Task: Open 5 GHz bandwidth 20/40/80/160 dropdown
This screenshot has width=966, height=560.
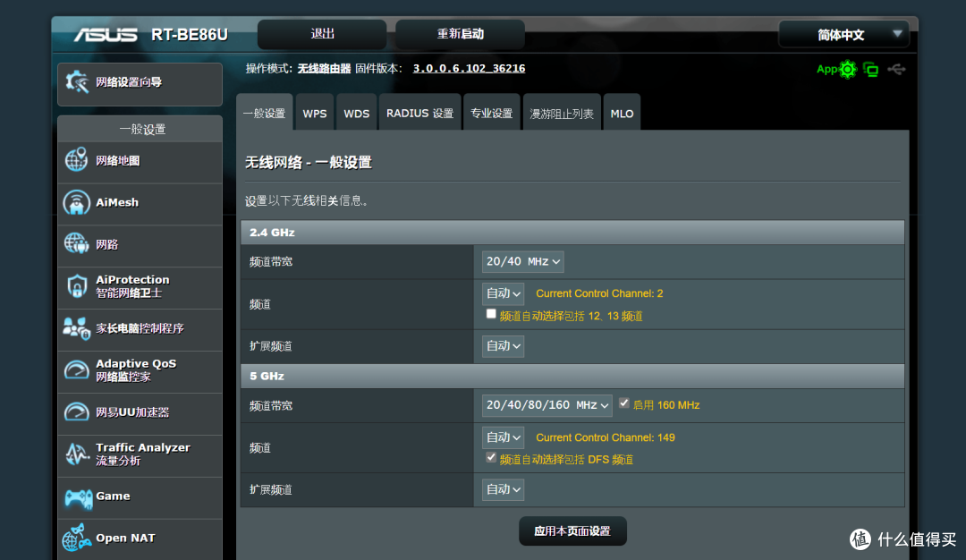Action: click(x=547, y=405)
